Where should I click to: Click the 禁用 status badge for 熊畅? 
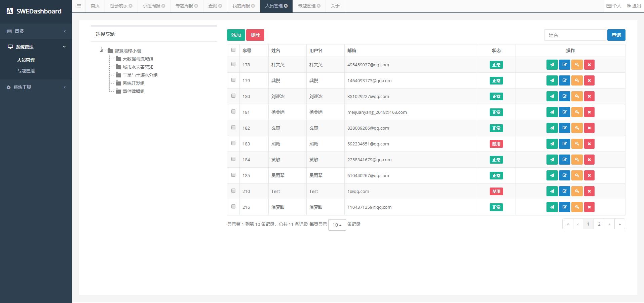tap(496, 144)
